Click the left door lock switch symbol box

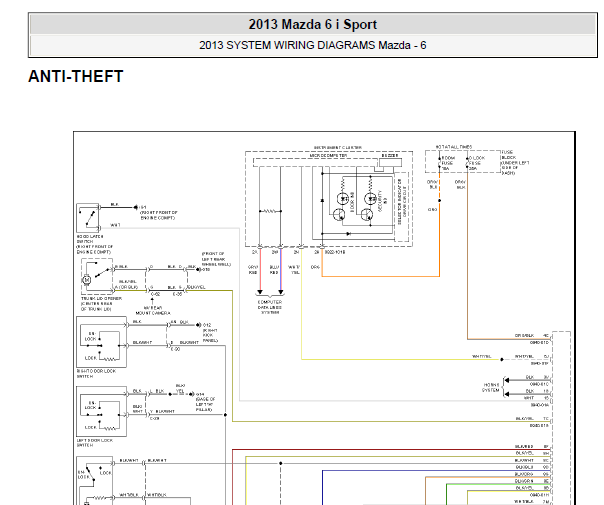tap(102, 411)
